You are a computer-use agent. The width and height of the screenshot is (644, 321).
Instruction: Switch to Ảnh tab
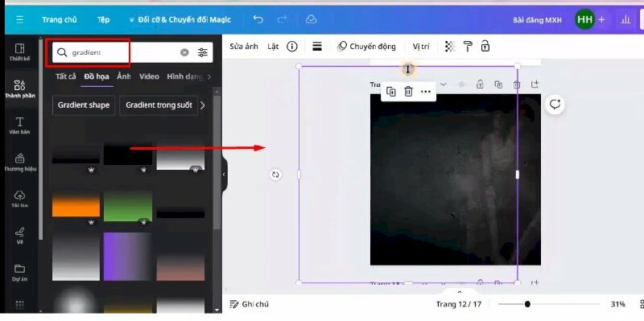point(124,76)
